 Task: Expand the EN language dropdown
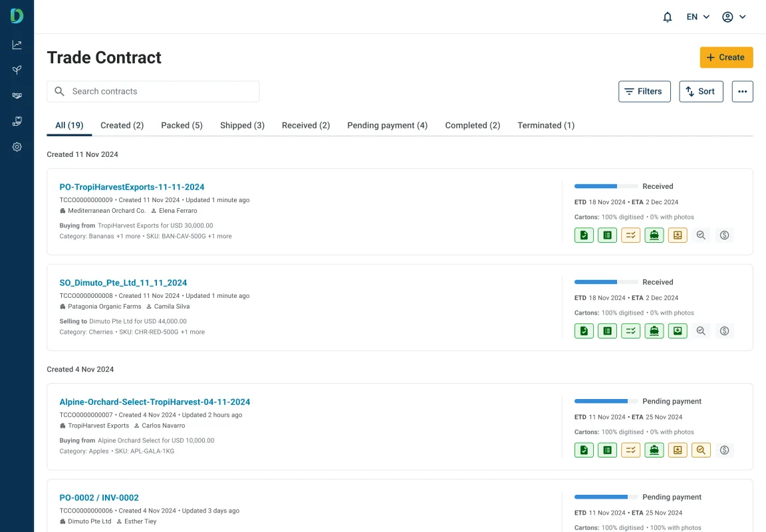coord(698,17)
